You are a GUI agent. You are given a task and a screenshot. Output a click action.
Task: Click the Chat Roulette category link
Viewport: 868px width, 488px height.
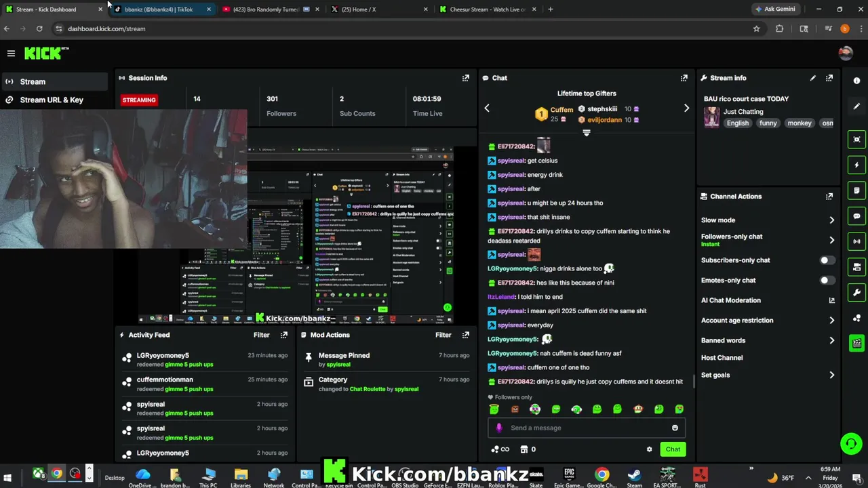(x=367, y=389)
